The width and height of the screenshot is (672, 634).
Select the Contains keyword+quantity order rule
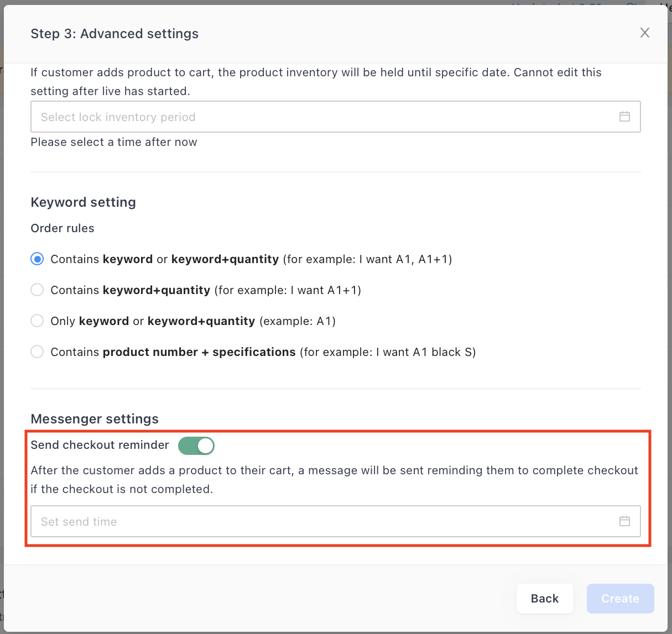[x=37, y=289]
